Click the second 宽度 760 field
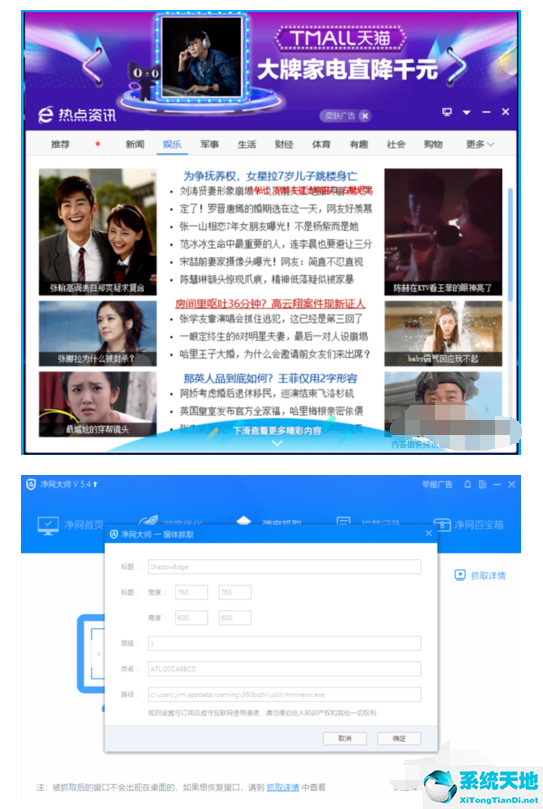543x809 pixels. tap(235, 592)
